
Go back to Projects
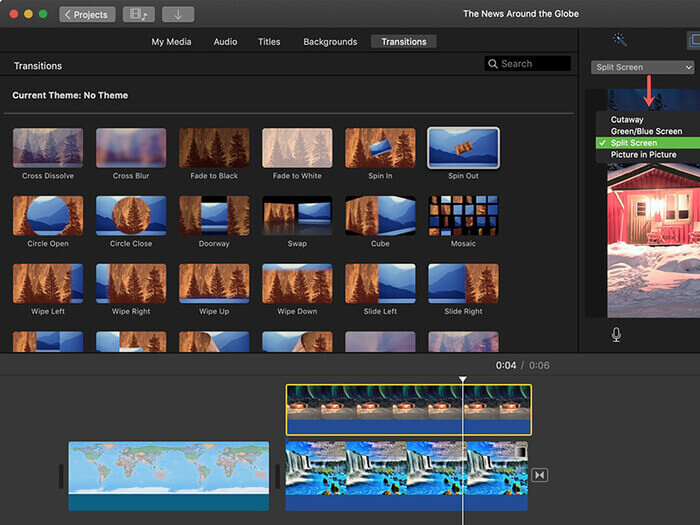pyautogui.click(x=87, y=14)
